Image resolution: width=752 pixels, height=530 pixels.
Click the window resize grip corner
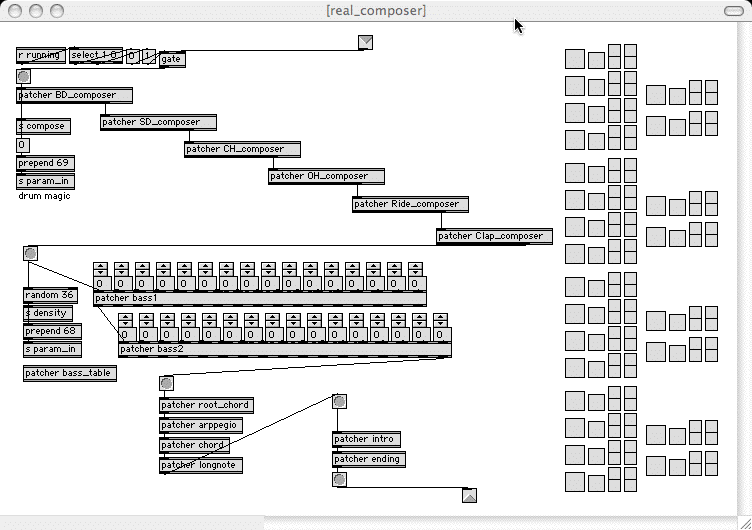[744, 523]
